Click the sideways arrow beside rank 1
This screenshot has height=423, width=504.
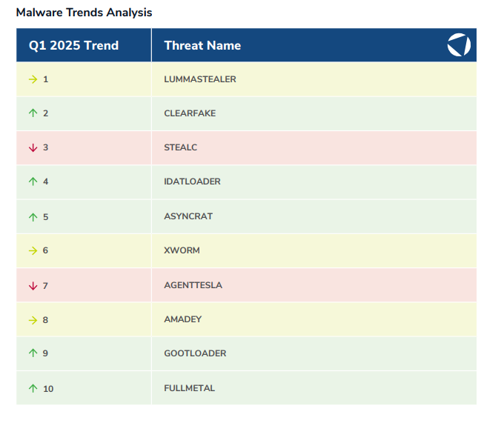point(33,79)
